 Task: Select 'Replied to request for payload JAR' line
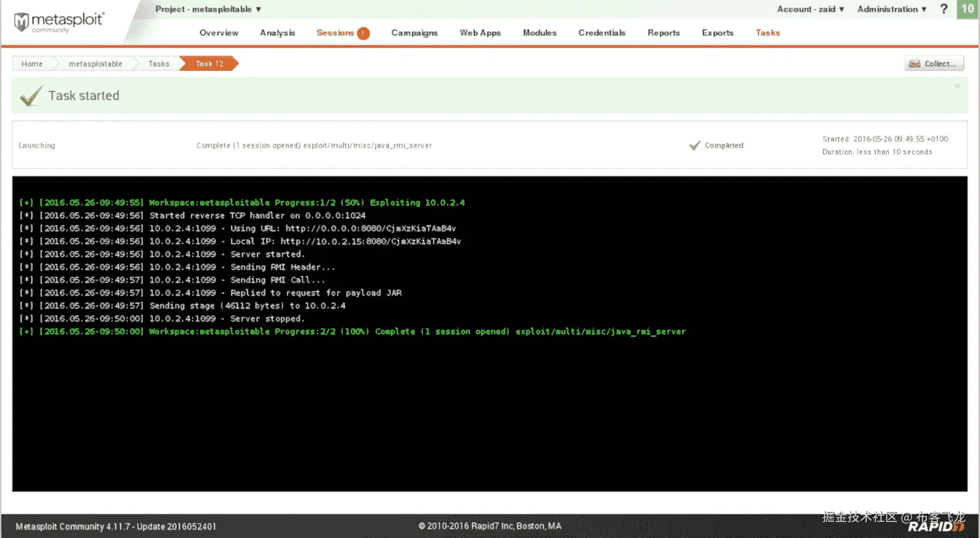[x=211, y=293]
